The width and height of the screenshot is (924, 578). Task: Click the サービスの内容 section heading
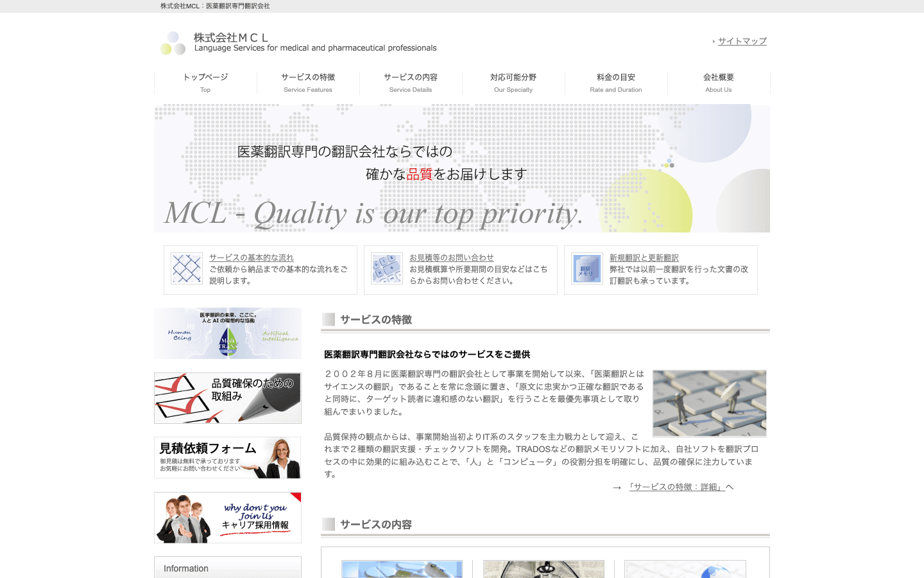coord(376,525)
